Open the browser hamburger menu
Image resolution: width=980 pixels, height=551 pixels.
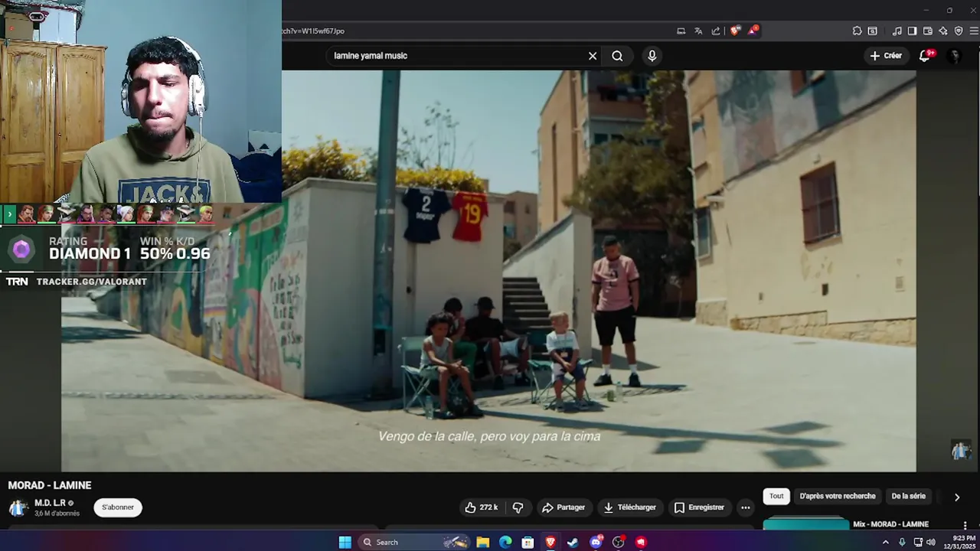[x=974, y=31]
